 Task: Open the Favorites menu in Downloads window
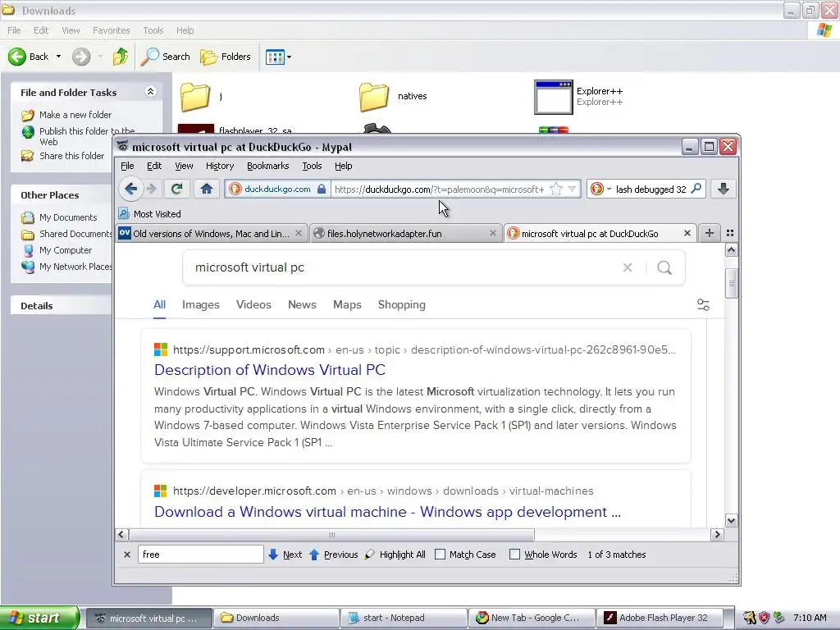(111, 30)
